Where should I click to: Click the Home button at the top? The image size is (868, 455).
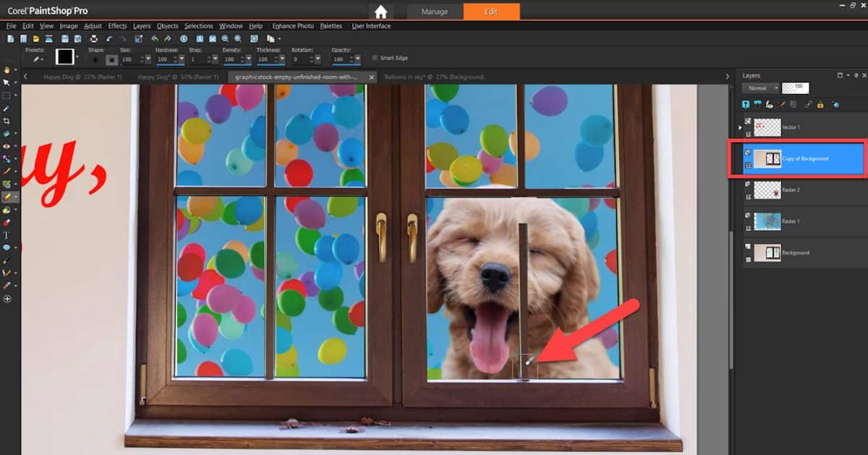coord(382,12)
